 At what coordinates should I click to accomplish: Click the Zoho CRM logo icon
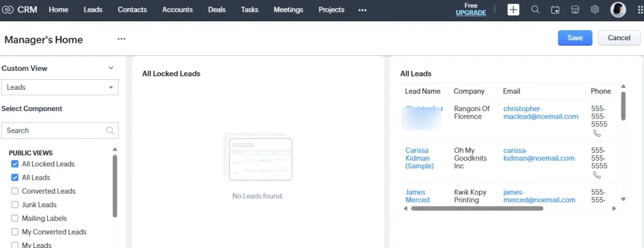click(x=8, y=9)
